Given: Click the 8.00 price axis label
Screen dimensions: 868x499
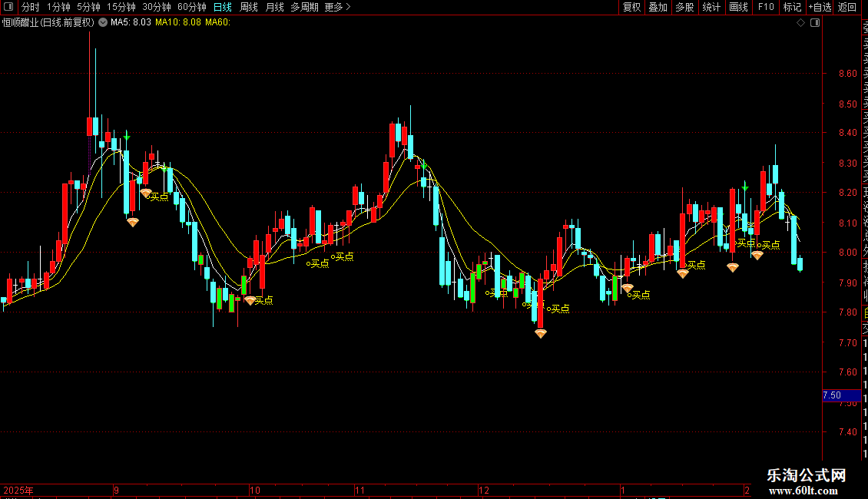Looking at the screenshot, I should click(847, 253).
